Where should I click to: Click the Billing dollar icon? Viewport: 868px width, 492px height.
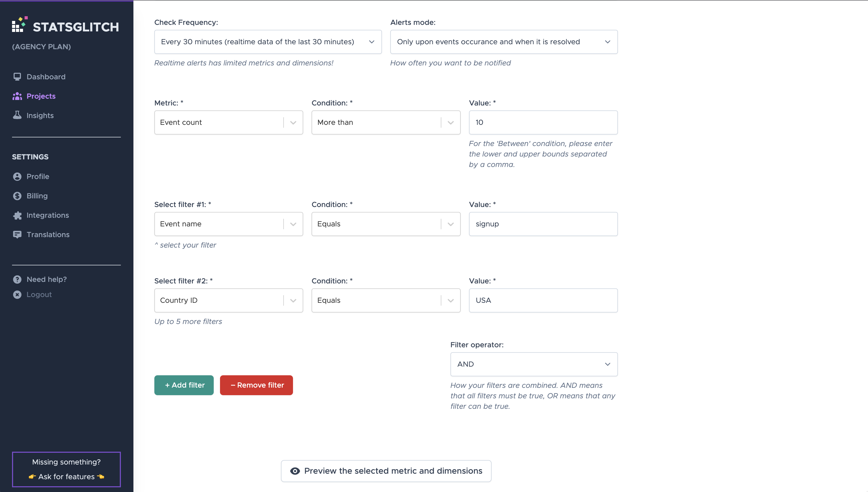tap(17, 196)
